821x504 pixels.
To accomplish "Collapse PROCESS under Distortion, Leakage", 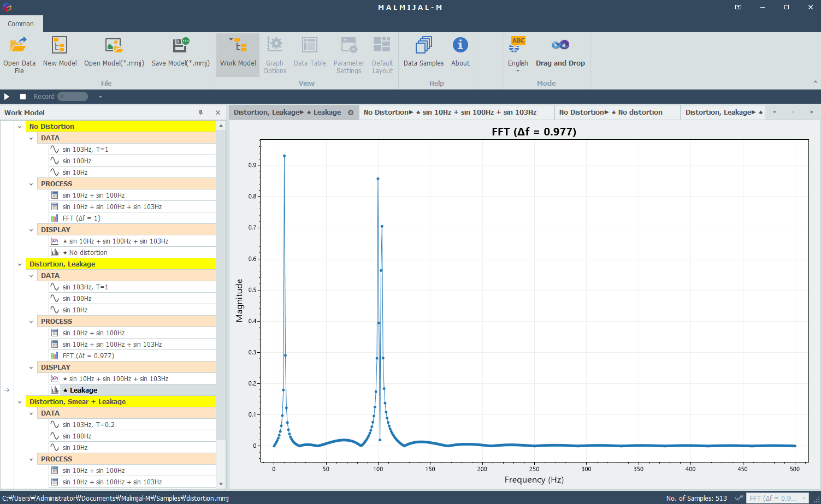I will 31,322.
